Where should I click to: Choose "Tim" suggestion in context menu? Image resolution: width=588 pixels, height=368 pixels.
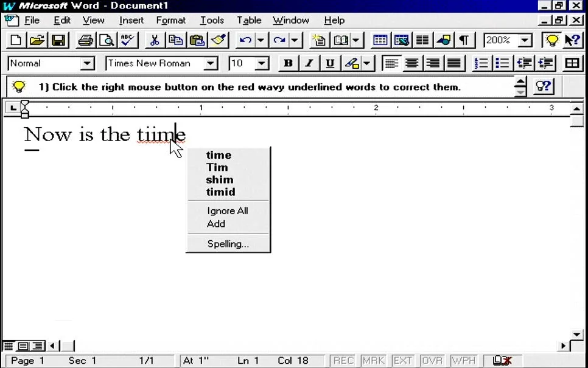pos(228,167)
